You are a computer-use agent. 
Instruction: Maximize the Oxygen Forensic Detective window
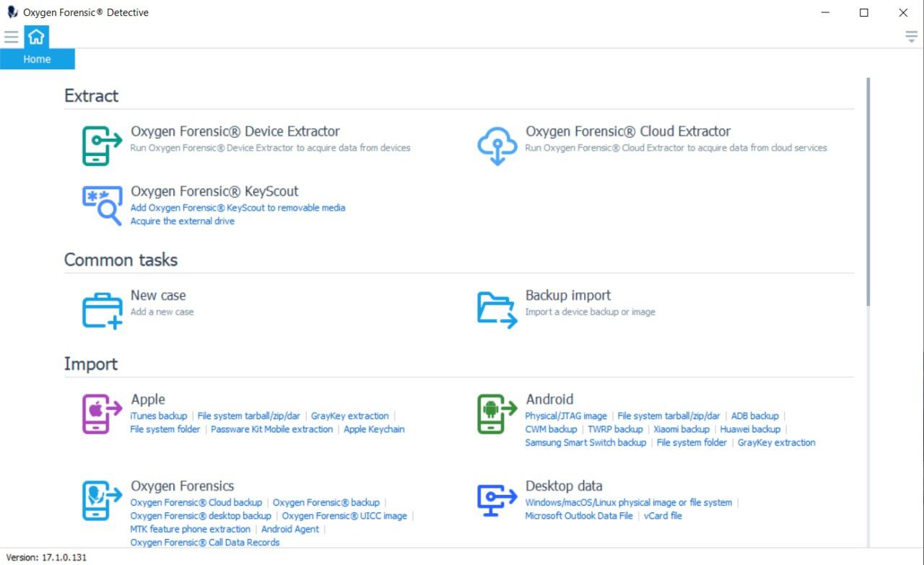[x=864, y=12]
